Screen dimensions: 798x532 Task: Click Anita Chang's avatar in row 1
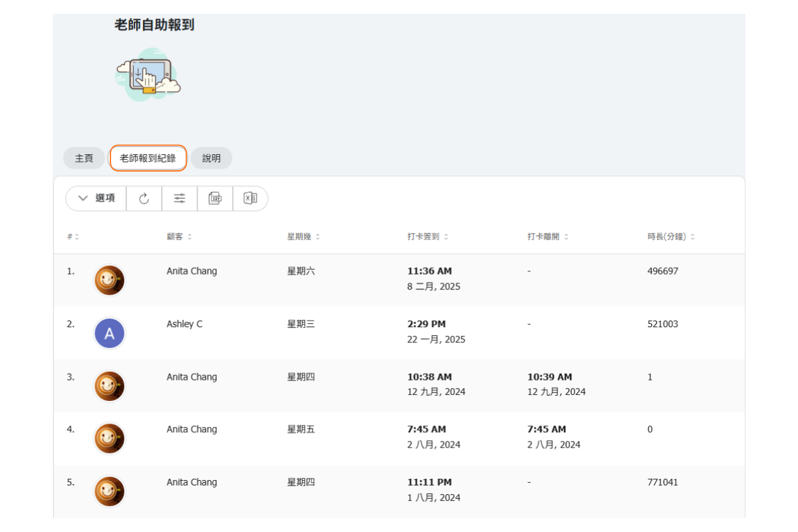109,281
